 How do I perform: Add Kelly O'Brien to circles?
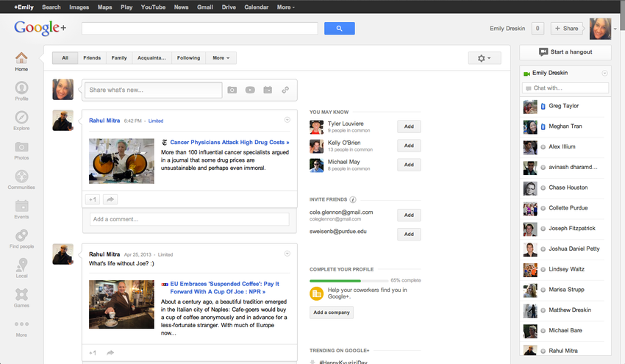click(x=409, y=146)
